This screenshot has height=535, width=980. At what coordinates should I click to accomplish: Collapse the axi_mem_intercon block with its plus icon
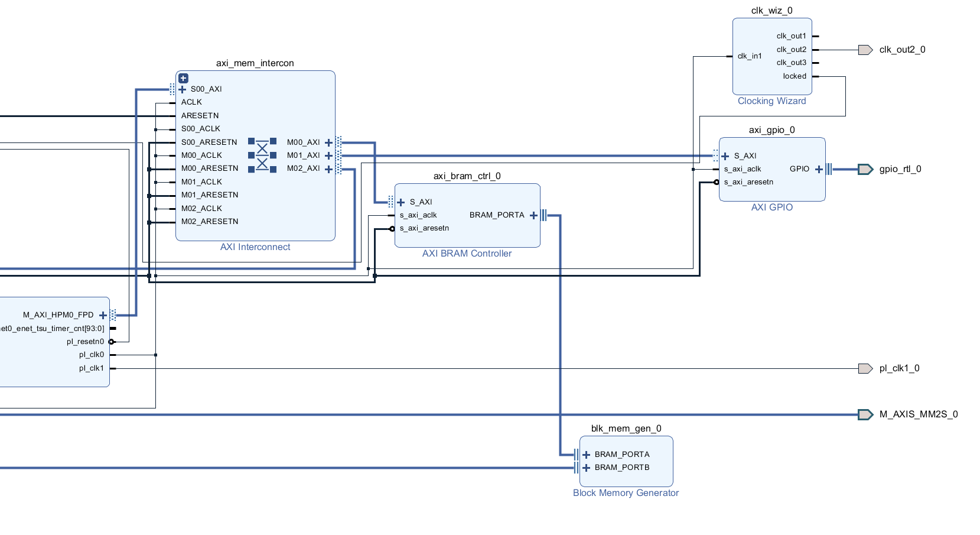click(184, 78)
